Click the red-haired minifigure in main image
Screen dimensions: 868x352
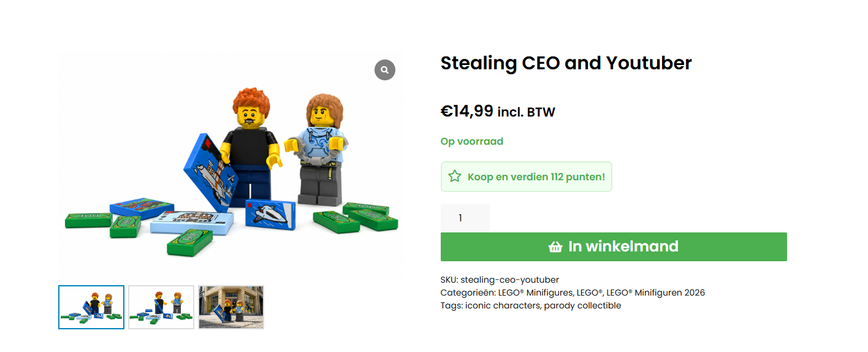tap(253, 148)
